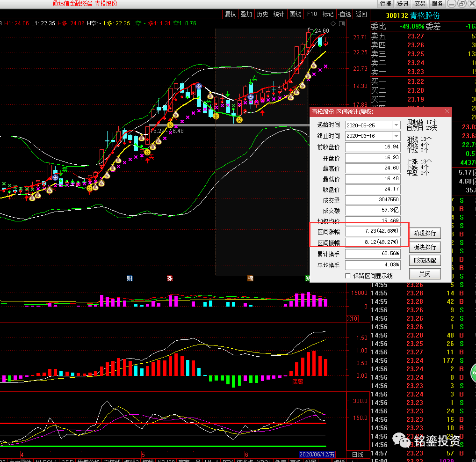Click the 区间涨幅 value 7.23(42.68%)
Image resolution: width=476 pixels, height=462 pixels.
point(373,231)
